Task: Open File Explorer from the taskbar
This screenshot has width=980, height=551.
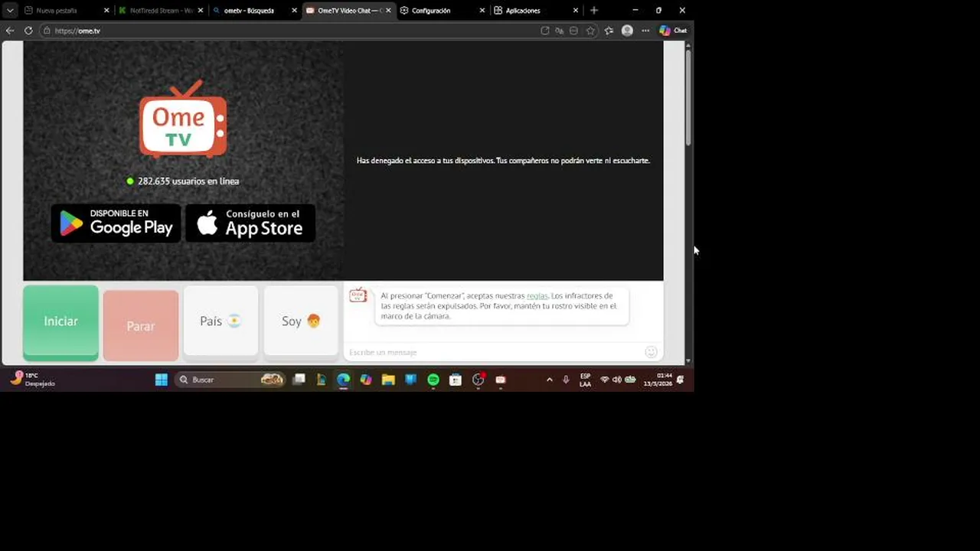Action: tap(388, 380)
